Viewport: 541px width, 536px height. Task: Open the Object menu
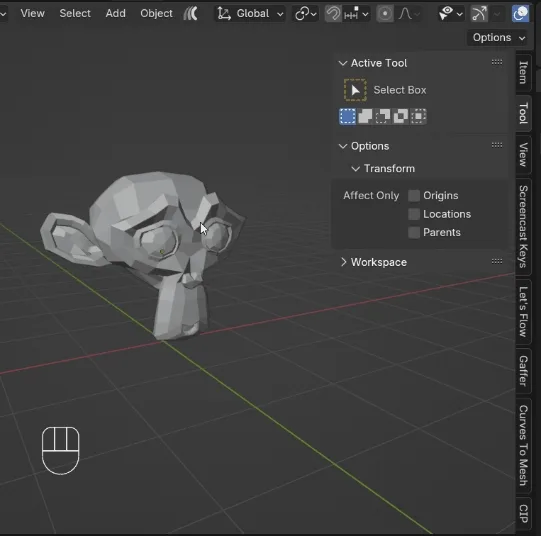(x=156, y=13)
